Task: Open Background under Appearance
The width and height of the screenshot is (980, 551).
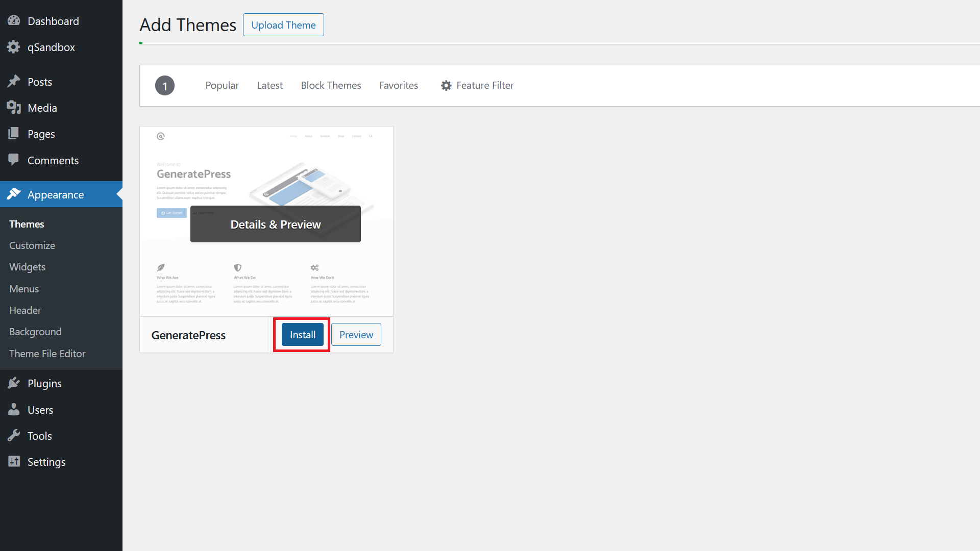Action: point(35,332)
